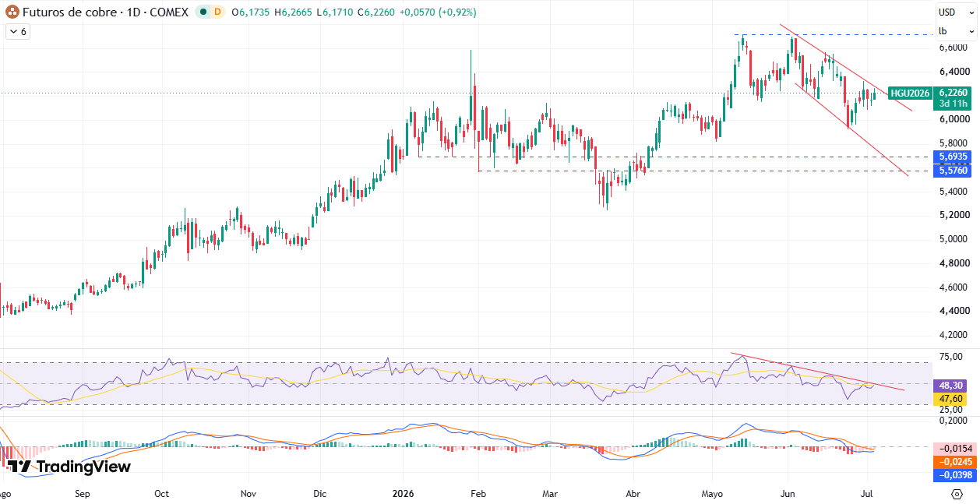Click the 5,0000 price axis label
The width and height of the screenshot is (980, 504).
(x=954, y=239)
